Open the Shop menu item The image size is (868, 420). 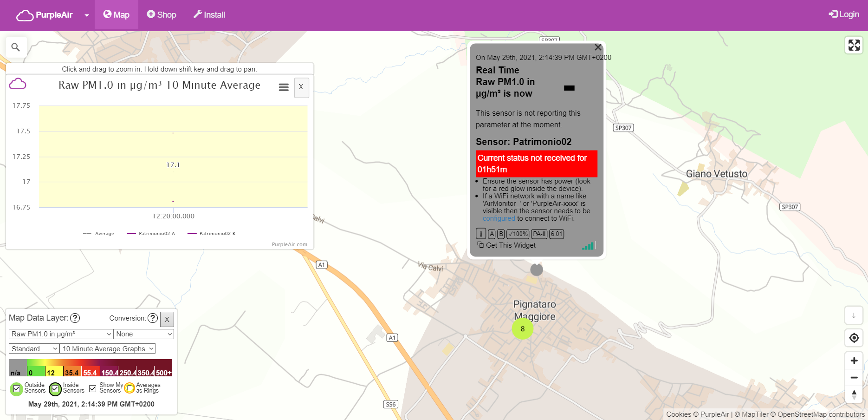pyautogui.click(x=162, y=15)
